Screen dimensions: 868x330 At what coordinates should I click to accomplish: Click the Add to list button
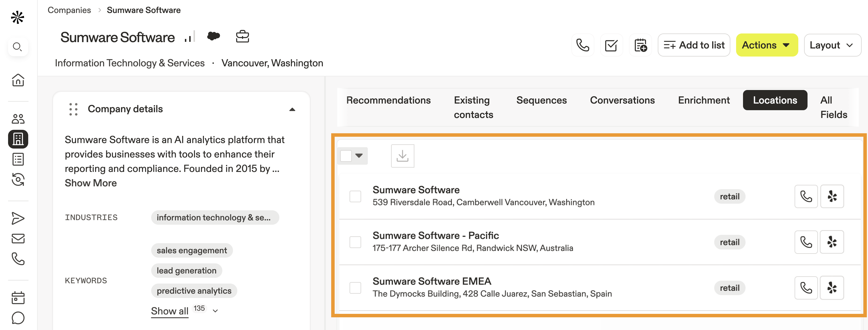pyautogui.click(x=694, y=45)
